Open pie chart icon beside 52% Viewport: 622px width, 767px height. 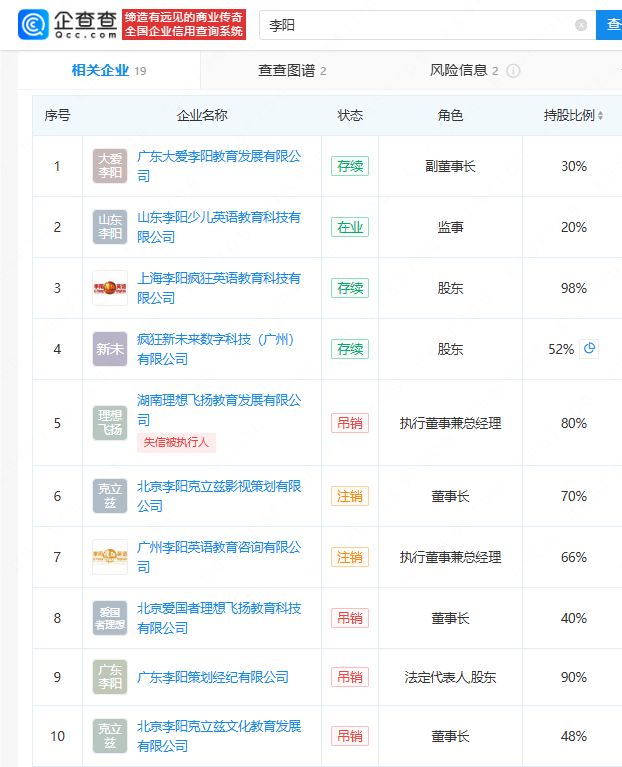[589, 349]
